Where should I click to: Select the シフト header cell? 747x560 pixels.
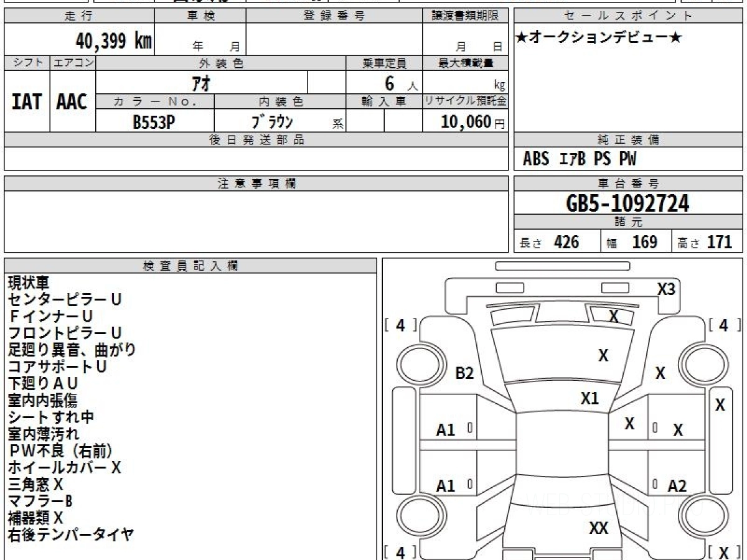tap(27, 63)
